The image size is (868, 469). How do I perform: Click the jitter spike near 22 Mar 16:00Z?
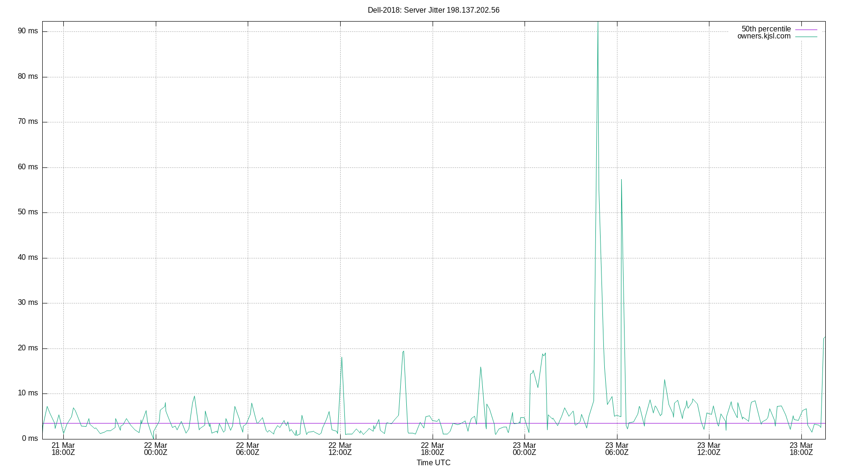click(403, 352)
